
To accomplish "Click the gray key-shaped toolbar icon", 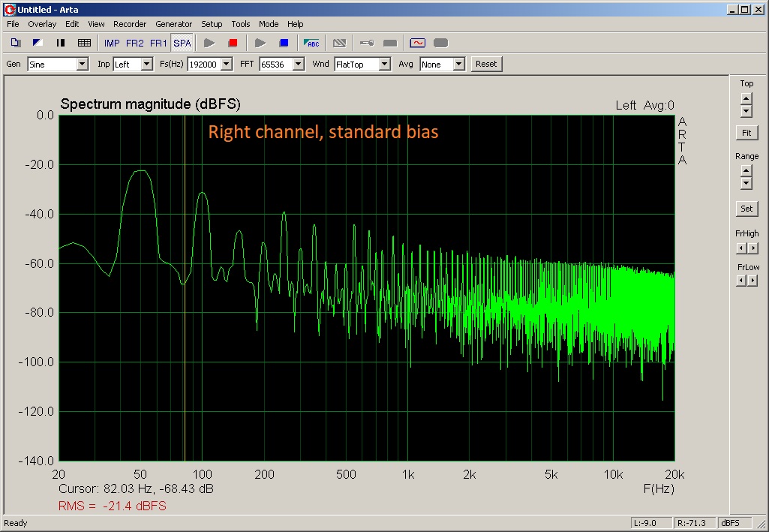I will tap(367, 44).
